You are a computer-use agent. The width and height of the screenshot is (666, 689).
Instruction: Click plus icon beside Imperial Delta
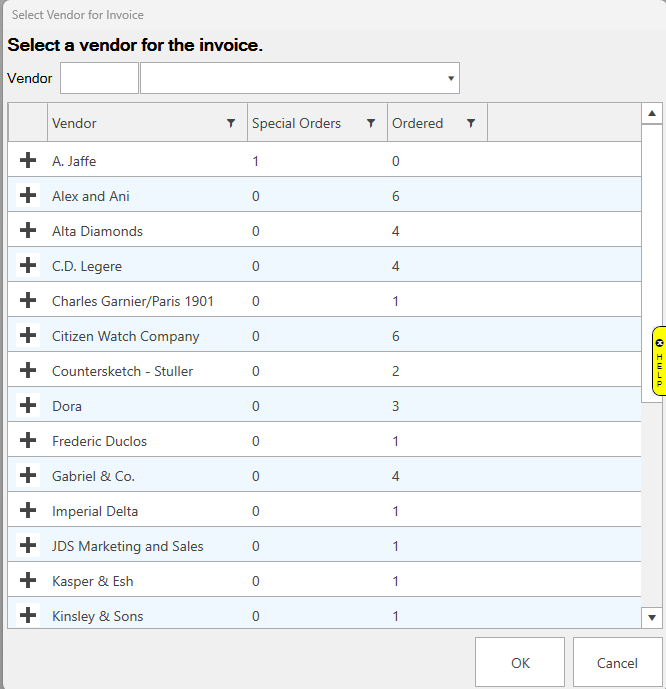point(28,510)
